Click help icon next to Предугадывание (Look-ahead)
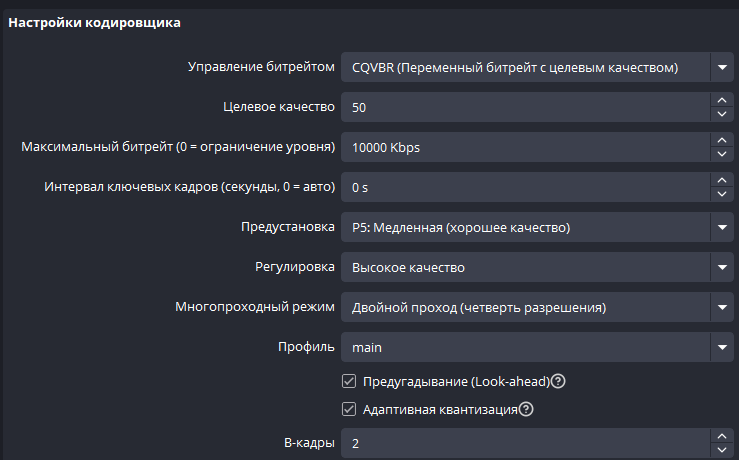Viewport: 739px width, 460px height. click(559, 381)
